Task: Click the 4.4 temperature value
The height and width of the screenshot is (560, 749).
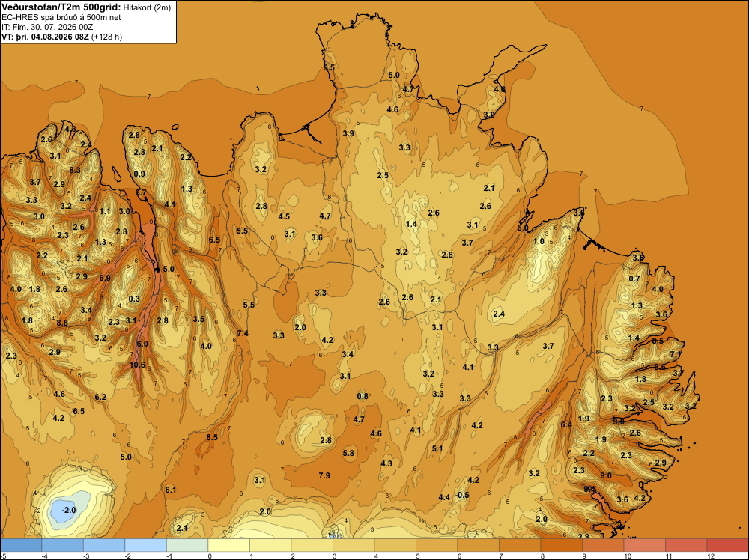Action: click(444, 497)
